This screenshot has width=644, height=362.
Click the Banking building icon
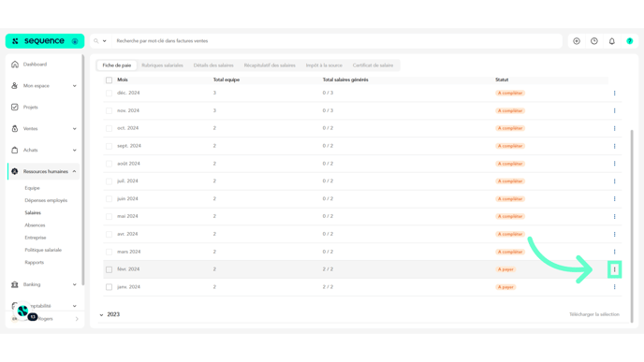click(15, 284)
